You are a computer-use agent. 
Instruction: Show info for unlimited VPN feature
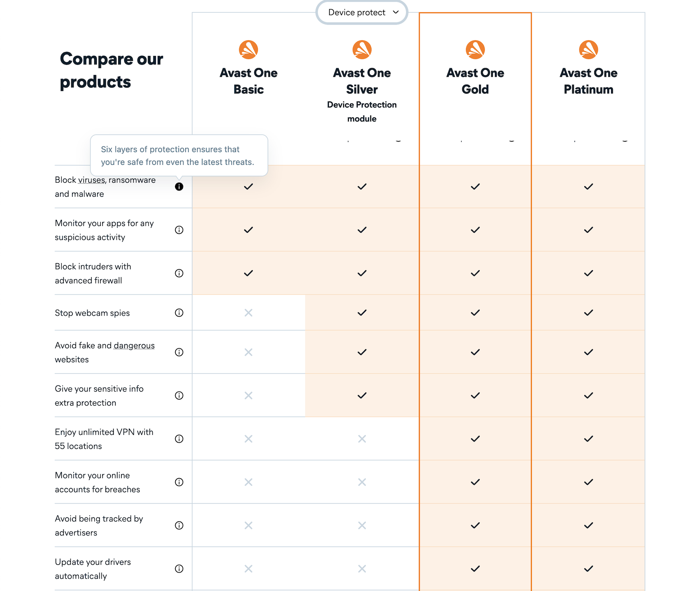click(x=179, y=439)
